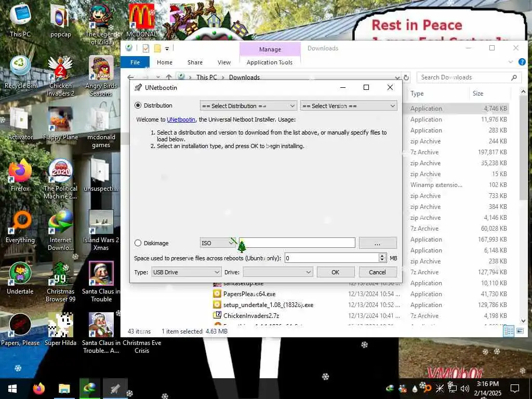
Task: Open the ISO image type dropdown
Action: tap(218, 243)
